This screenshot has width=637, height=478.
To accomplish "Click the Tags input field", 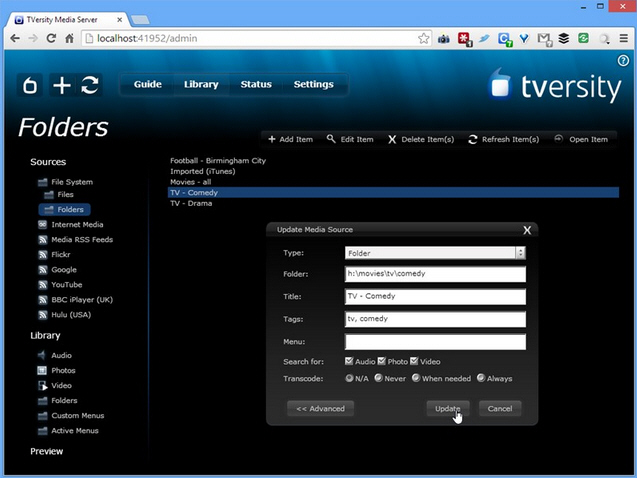I will coord(435,319).
